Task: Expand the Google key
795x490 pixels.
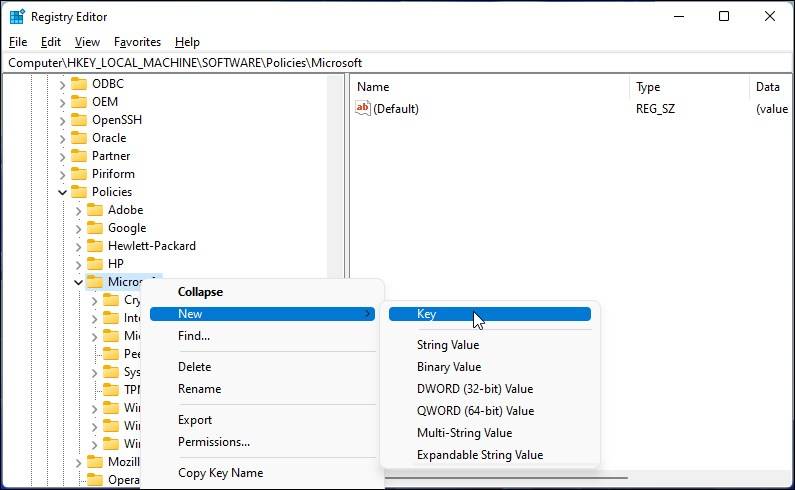Action: 79,228
